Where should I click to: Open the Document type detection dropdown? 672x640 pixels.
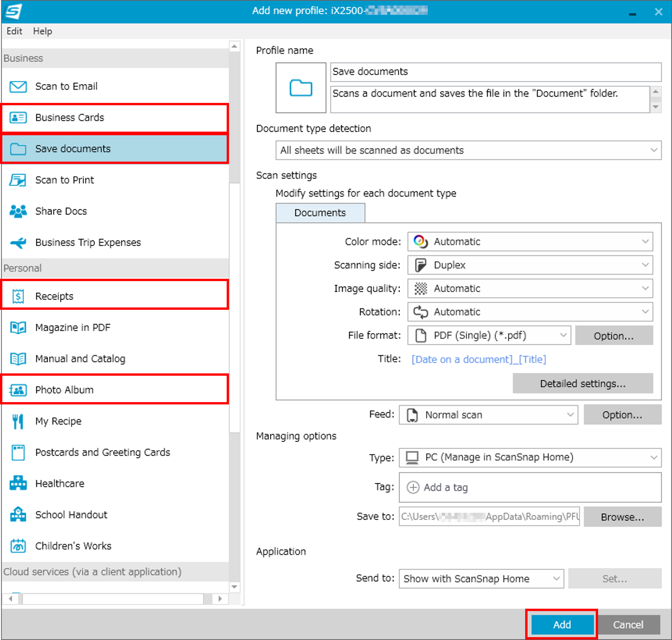coord(468,150)
